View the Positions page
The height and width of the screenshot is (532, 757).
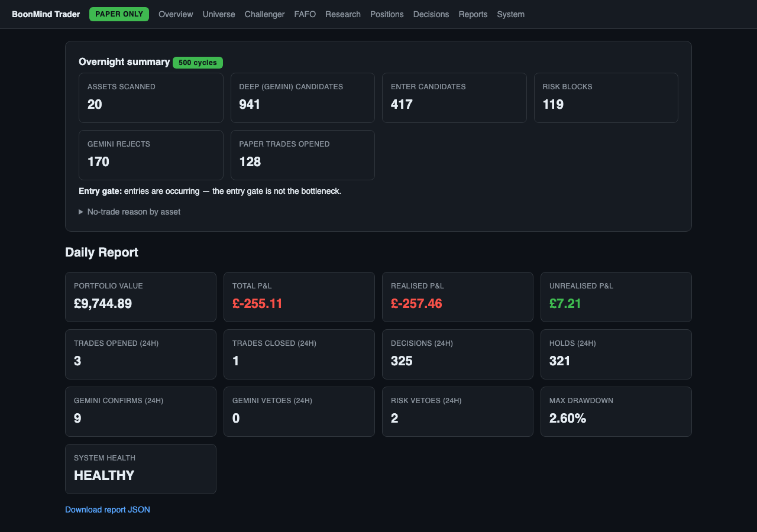point(387,14)
